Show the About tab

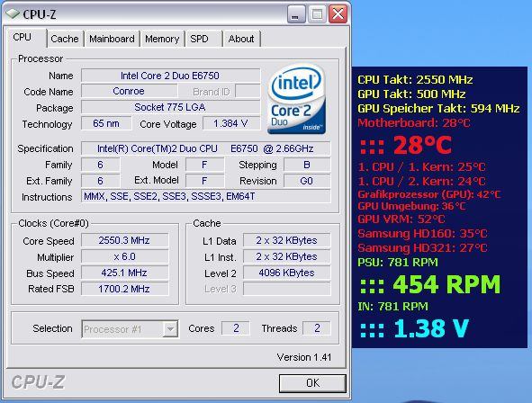coord(241,39)
